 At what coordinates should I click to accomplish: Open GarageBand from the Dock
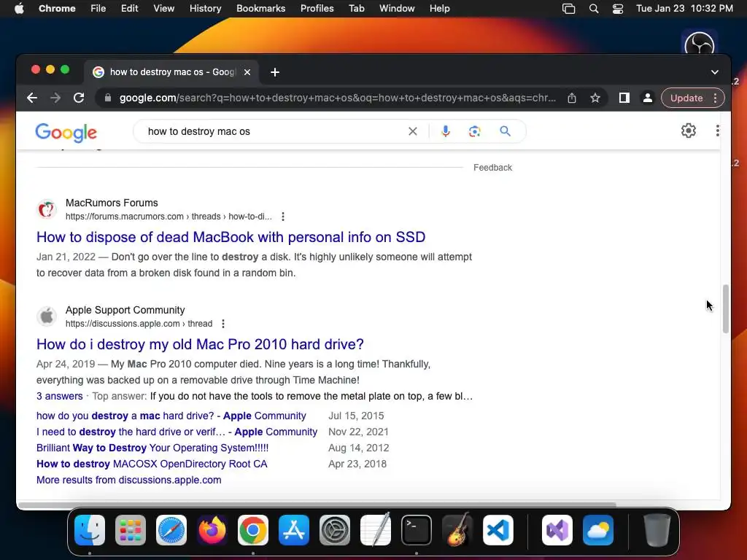pos(457,530)
